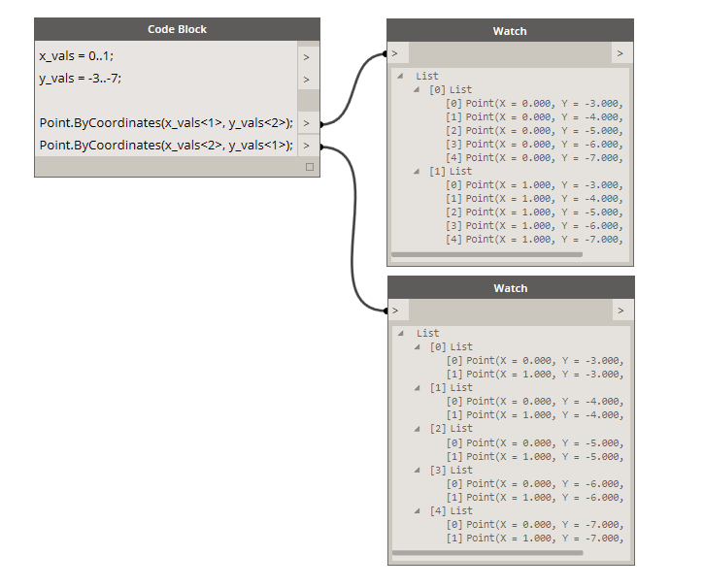Collapse [1] List in lower Watch node

click(x=418, y=387)
